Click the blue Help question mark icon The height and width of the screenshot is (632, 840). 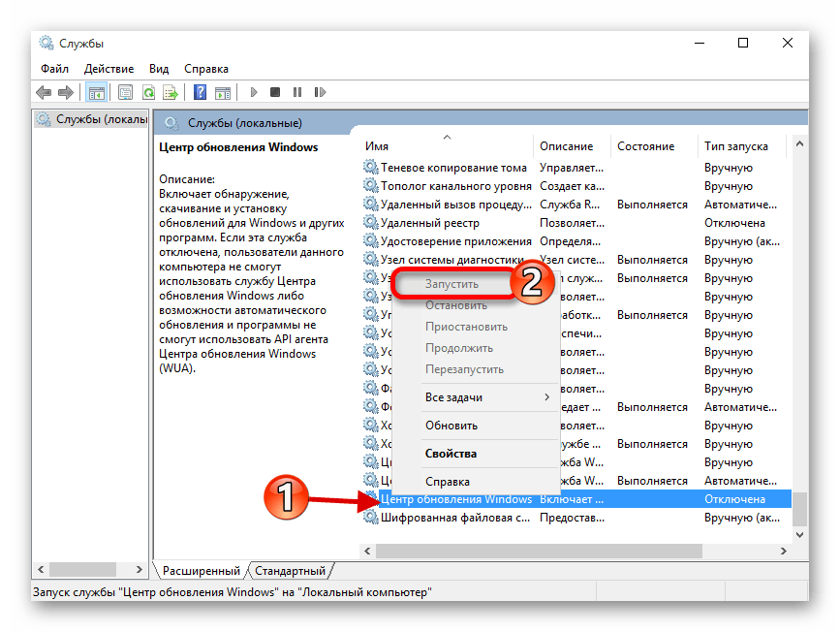(x=200, y=92)
